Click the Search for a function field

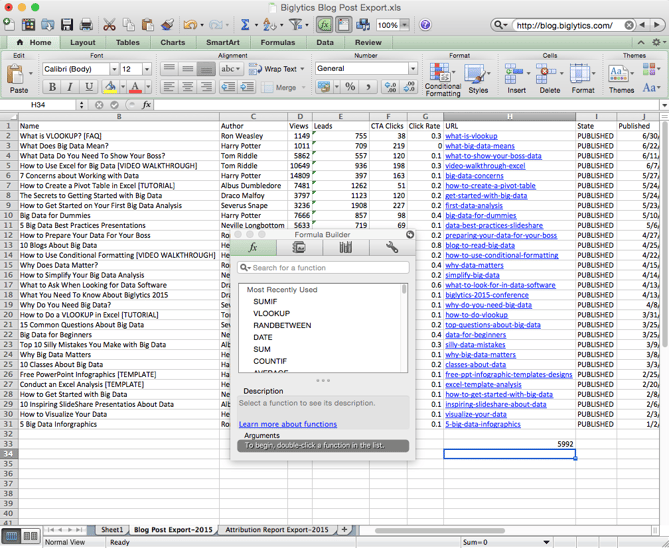point(325,268)
